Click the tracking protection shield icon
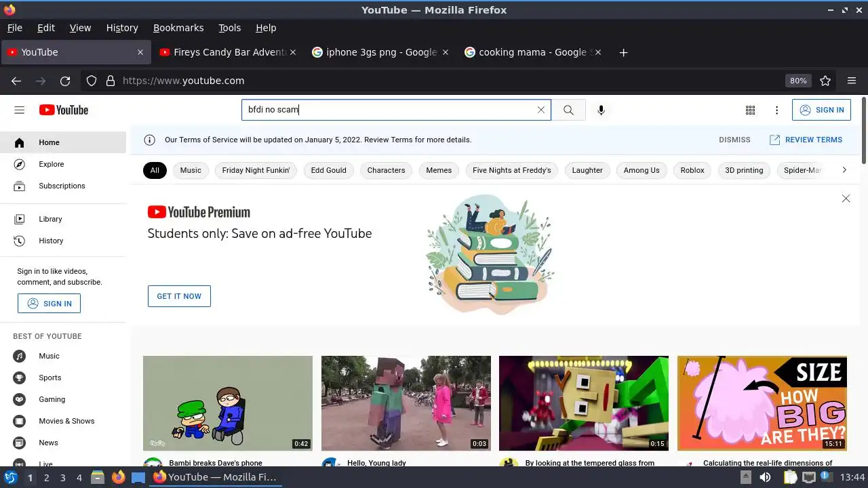The image size is (868, 488). tap(92, 81)
